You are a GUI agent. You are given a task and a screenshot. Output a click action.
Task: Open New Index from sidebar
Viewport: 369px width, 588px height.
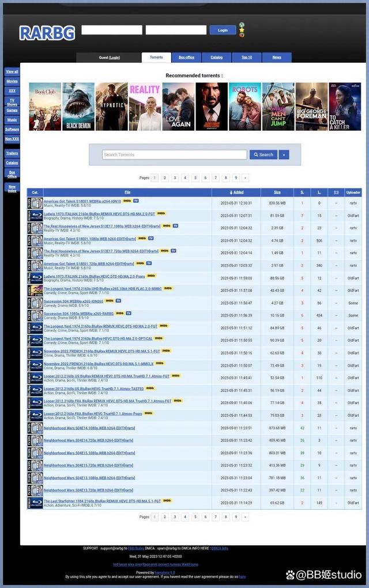(x=12, y=189)
